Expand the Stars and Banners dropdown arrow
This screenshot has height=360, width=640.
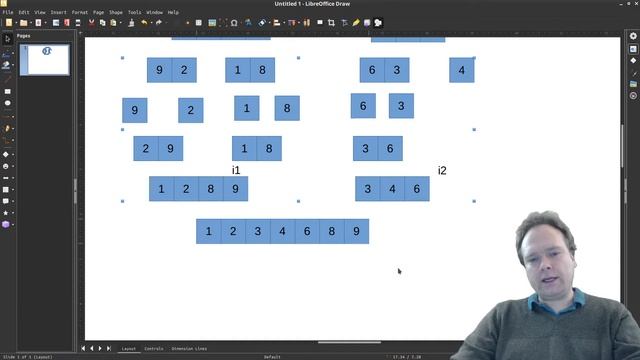tap(13, 213)
